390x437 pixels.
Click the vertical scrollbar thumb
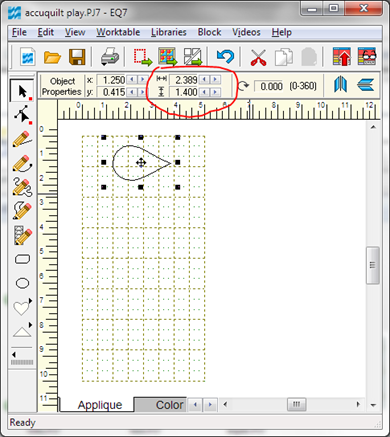373,265
